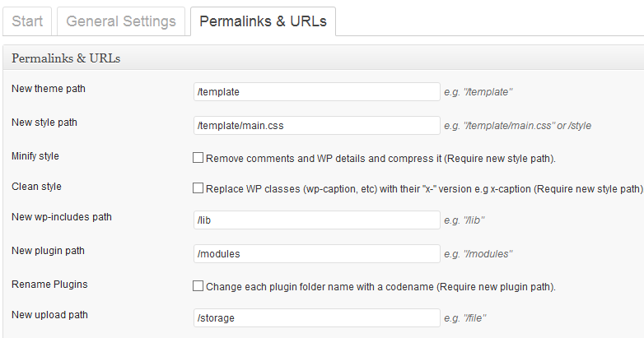Click the Permalinks & URLs section header

tap(67, 59)
